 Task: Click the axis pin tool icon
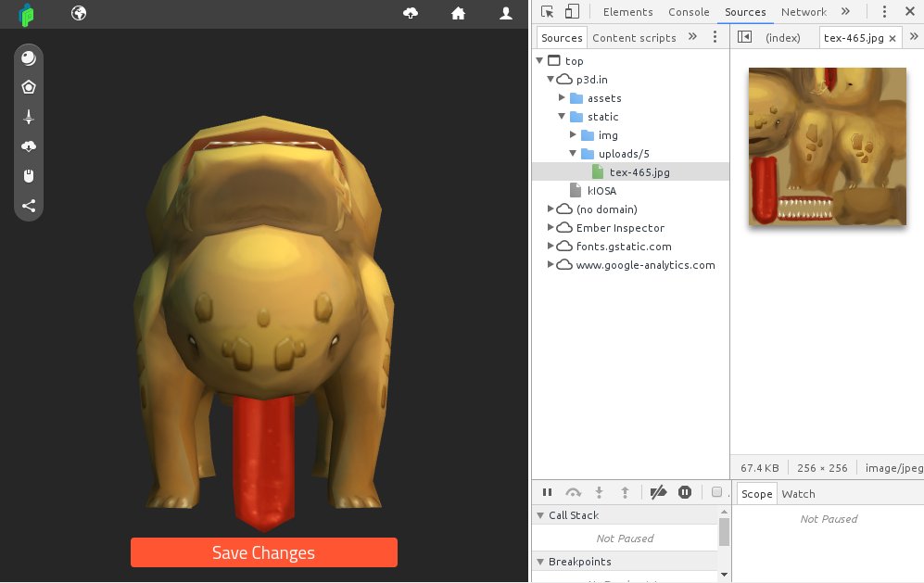(29, 117)
